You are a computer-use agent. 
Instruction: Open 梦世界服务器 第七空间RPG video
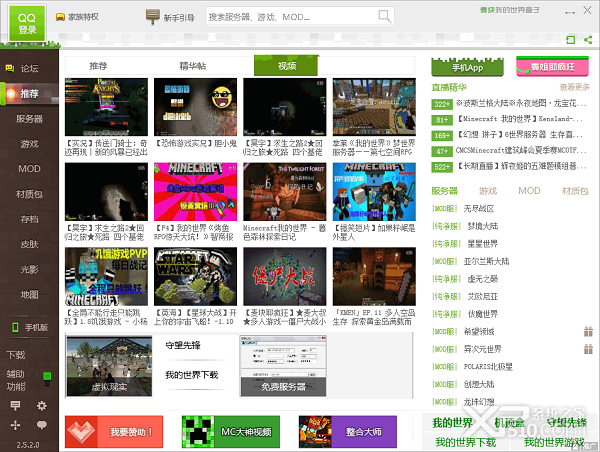point(374,107)
